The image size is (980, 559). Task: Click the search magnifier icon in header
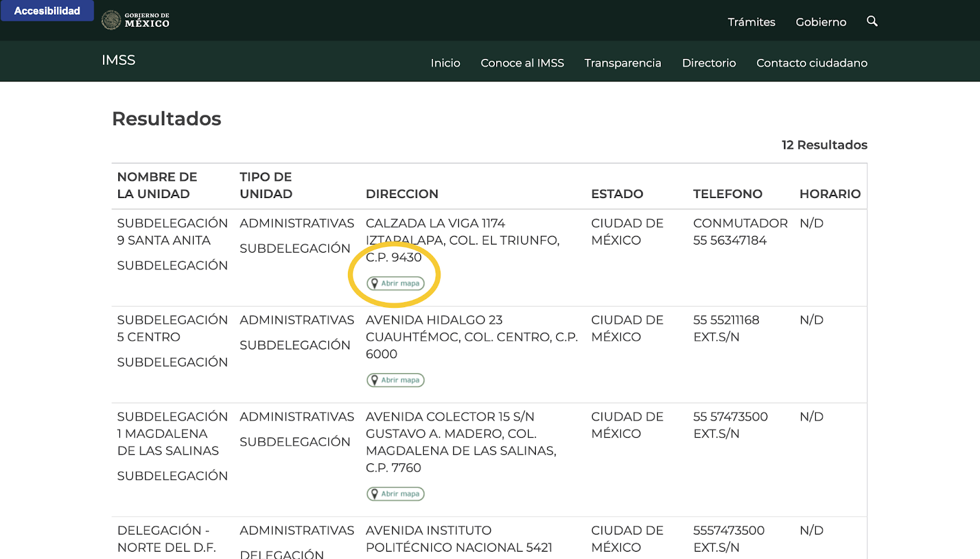coord(872,21)
